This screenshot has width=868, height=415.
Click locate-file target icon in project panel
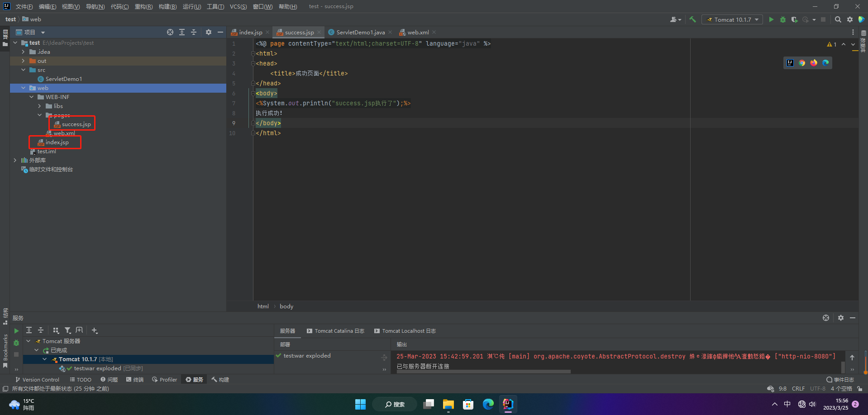170,32
